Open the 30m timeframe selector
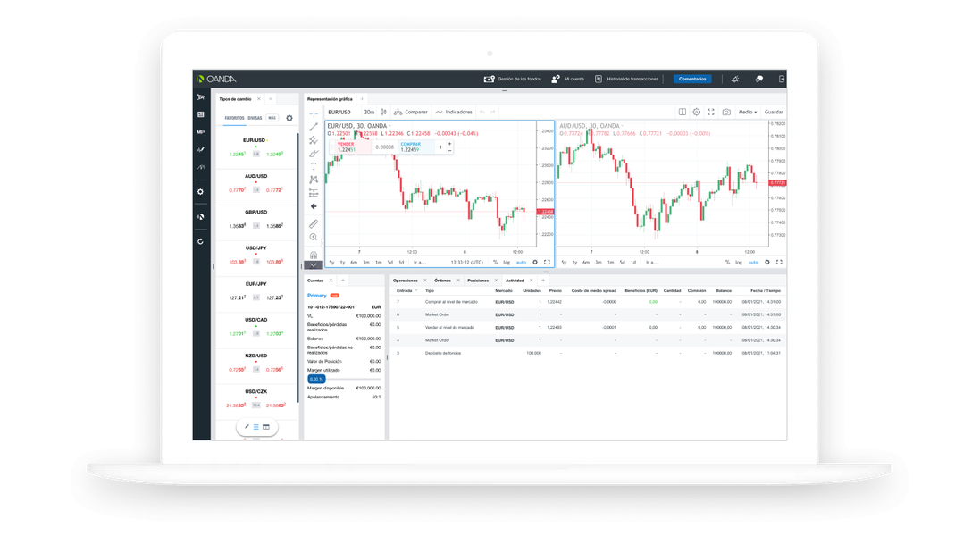 369,112
